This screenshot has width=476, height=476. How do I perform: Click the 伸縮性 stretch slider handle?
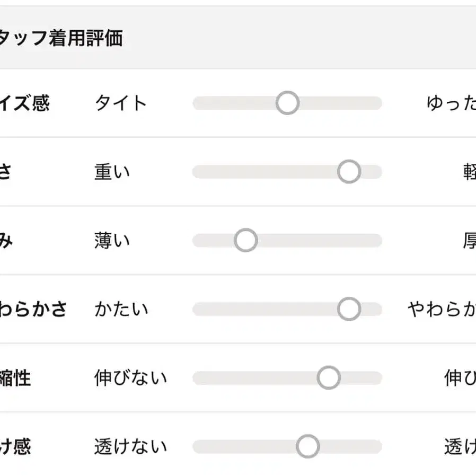click(328, 378)
